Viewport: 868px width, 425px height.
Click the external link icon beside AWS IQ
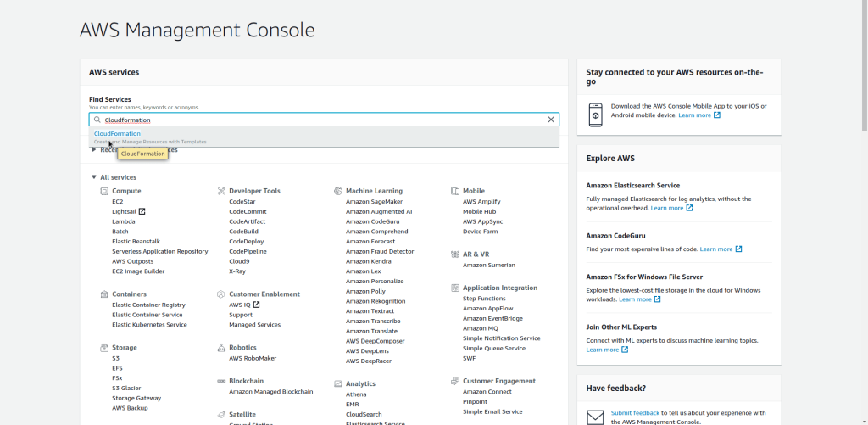click(256, 305)
